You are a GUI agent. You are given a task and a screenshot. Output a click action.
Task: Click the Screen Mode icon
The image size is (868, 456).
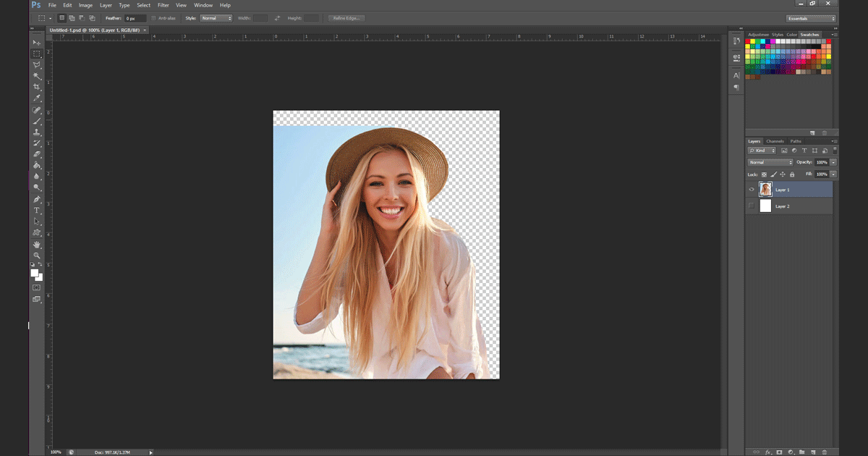(x=37, y=299)
